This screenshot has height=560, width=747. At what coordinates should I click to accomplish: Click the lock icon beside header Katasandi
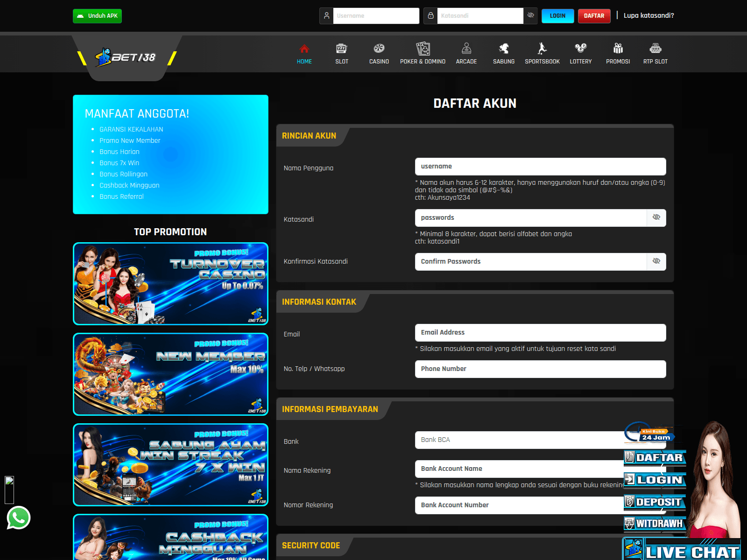430,16
